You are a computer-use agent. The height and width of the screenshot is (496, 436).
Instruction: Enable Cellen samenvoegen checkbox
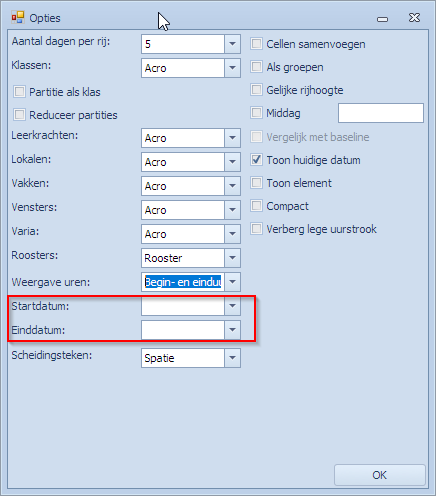(x=256, y=44)
